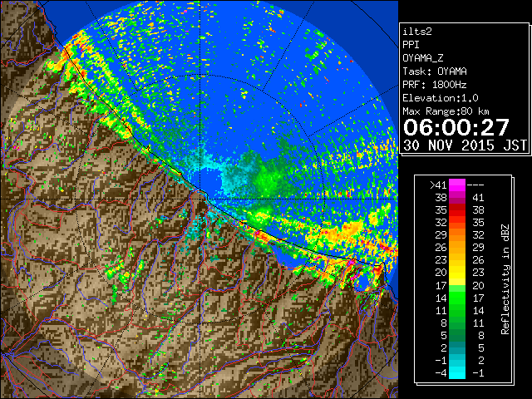
Task: Click the 'ilts2' label in info box
Action: tap(417, 32)
